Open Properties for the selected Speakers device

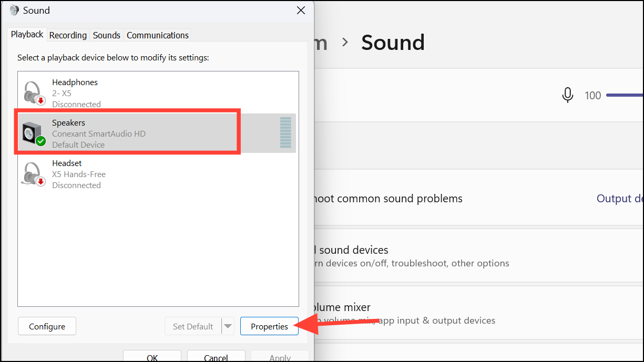(x=269, y=326)
